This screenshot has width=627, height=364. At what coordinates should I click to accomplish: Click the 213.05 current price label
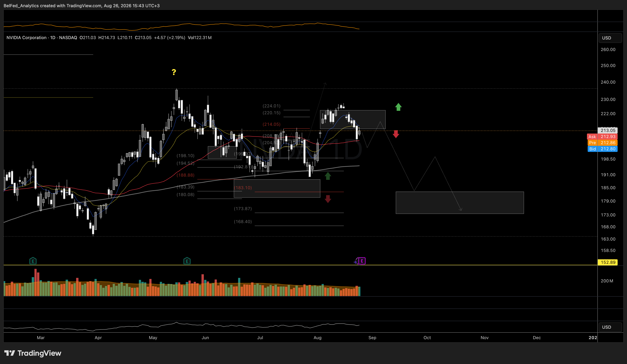(608, 130)
